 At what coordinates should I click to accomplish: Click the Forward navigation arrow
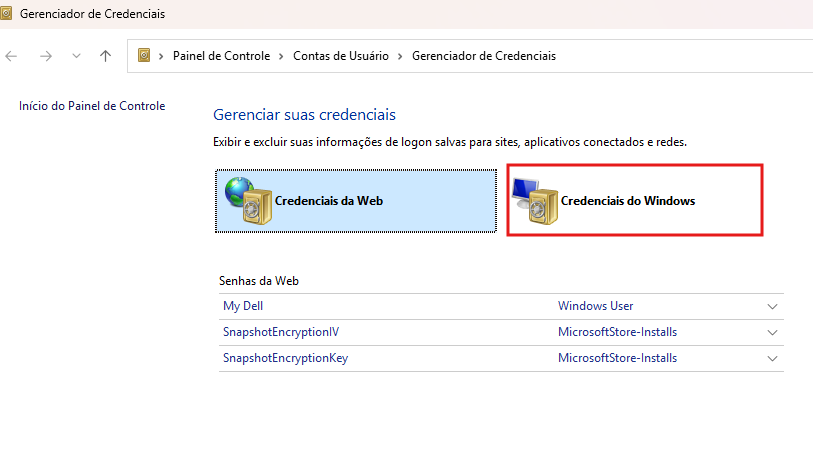[x=45, y=56]
